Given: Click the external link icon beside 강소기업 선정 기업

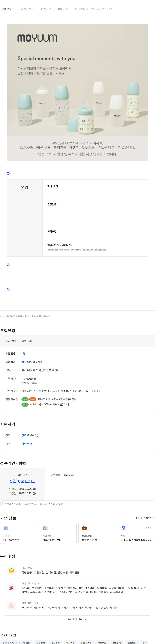Looking at the screenshot, I should point(110,9).
